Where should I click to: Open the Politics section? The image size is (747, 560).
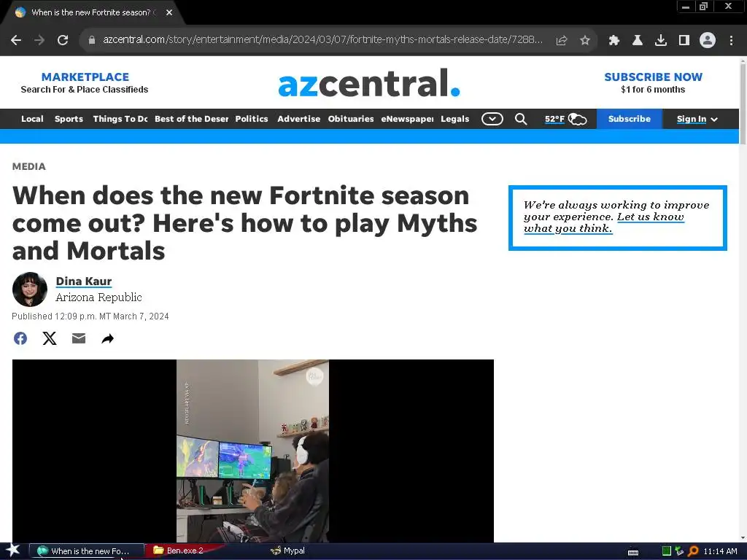[252, 119]
